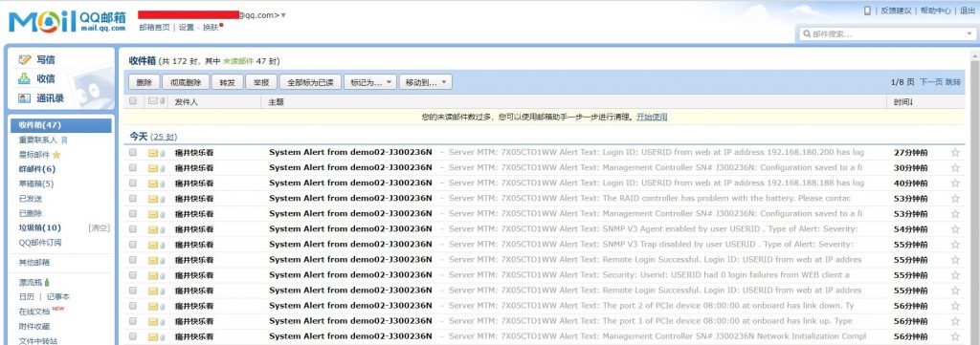The height and width of the screenshot is (345, 980).
Task: Click the 举报 button
Action: tap(260, 82)
